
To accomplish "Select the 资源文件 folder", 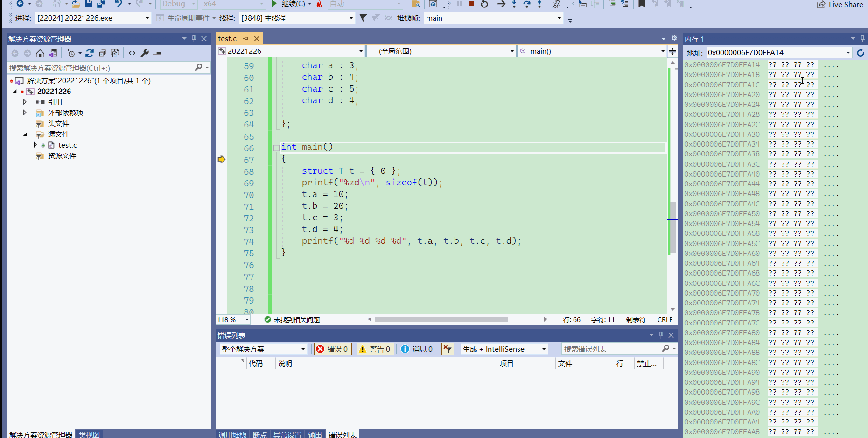I will click(62, 156).
